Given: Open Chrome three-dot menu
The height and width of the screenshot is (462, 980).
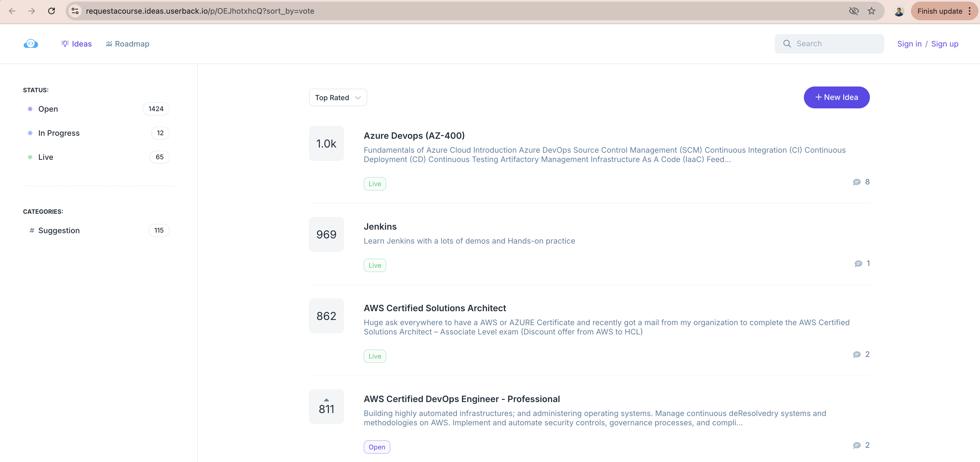Looking at the screenshot, I should [x=970, y=11].
